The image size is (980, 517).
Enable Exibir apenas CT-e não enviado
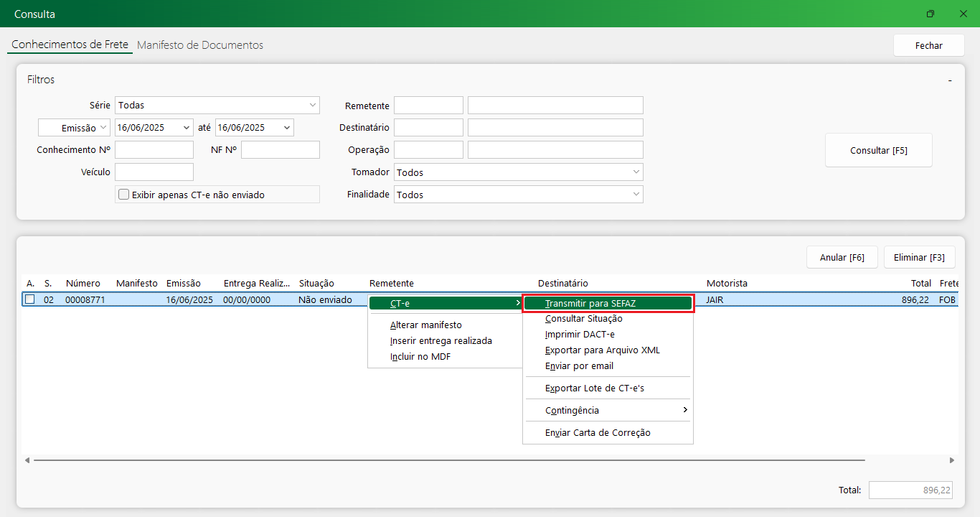tap(124, 195)
